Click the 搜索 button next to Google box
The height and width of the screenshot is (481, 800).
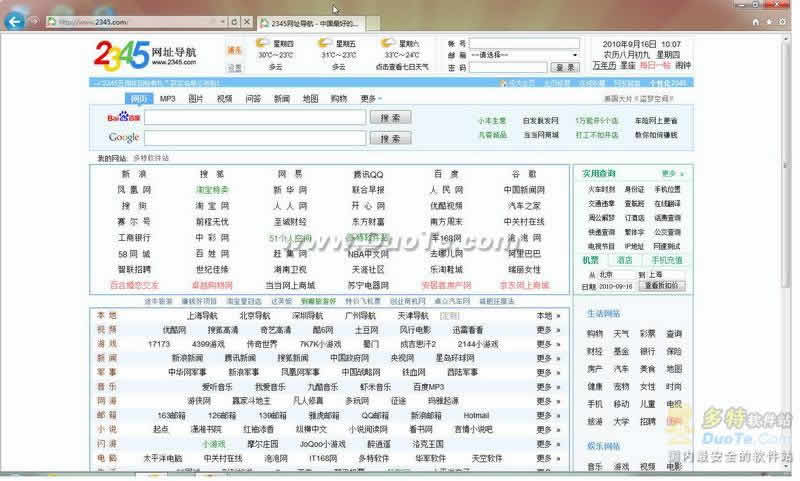click(390, 138)
